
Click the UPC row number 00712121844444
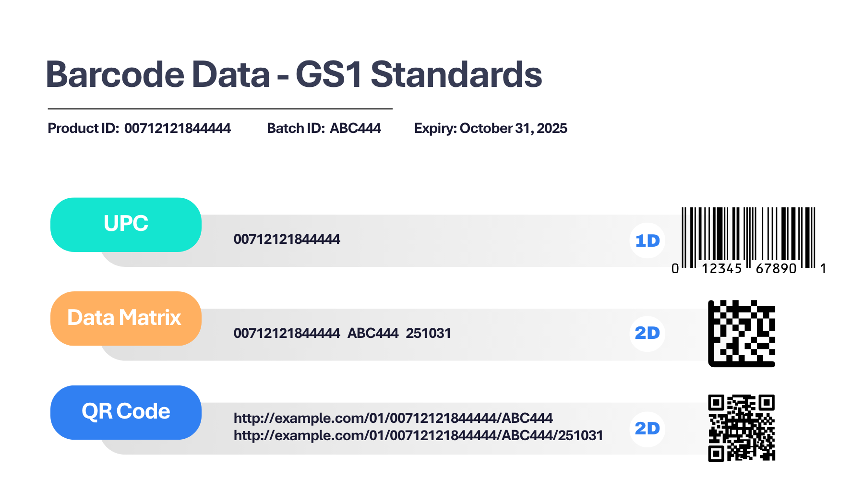coord(287,239)
